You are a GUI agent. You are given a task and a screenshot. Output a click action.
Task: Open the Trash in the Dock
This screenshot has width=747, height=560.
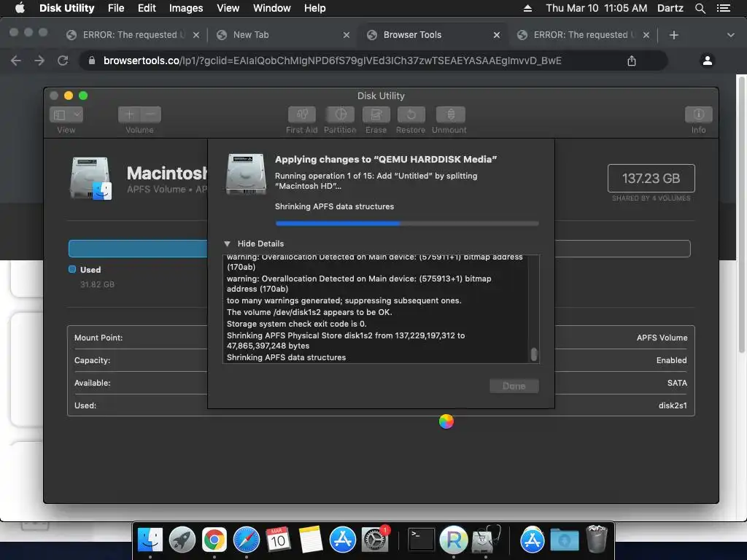[597, 540]
